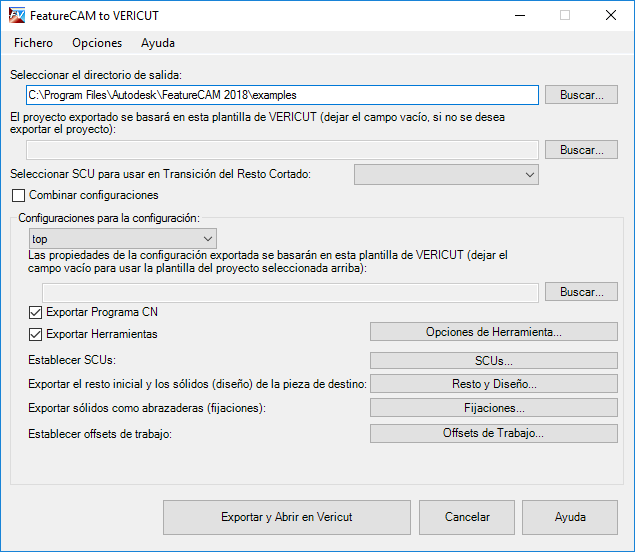635x552 pixels.
Task: Open the 'top' configuration dropdown
Action: coord(123,239)
